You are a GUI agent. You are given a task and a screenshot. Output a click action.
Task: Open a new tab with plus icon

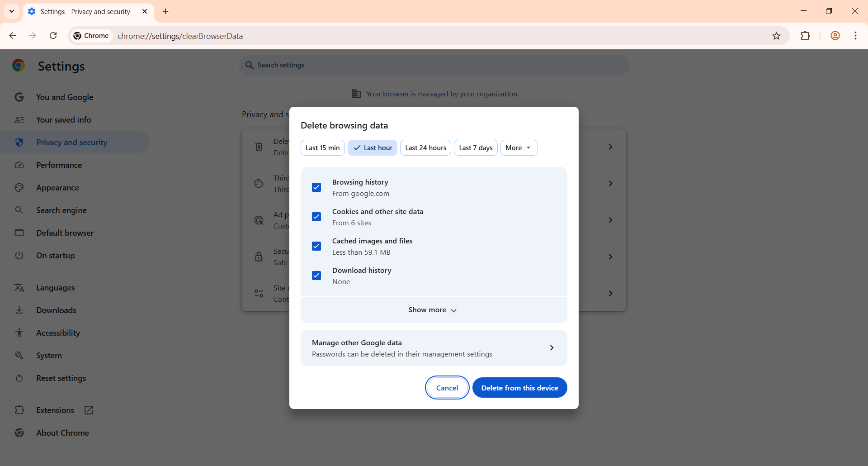[x=165, y=11]
